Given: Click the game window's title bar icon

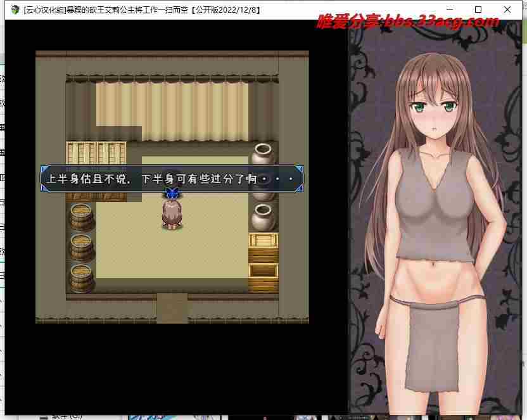Looking at the screenshot, I should [x=15, y=10].
